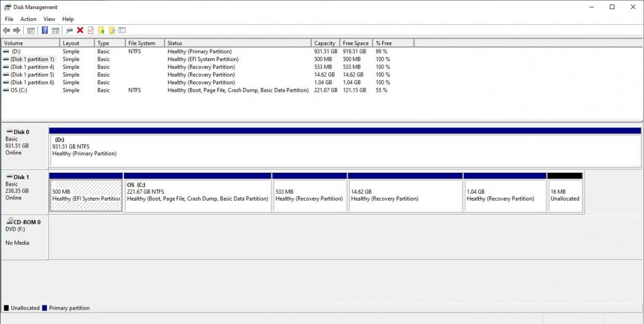644x324 pixels.
Task: Select the 1.04 GB Recovery Partition block
Action: [505, 193]
